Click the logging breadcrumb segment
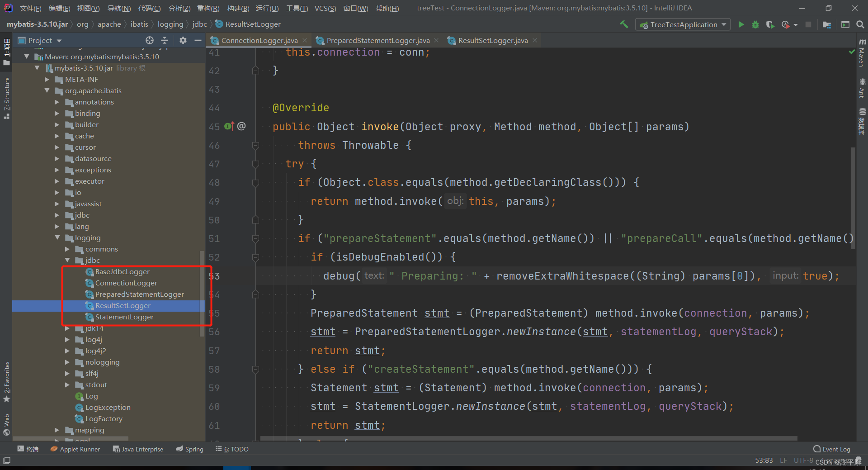 [170, 24]
